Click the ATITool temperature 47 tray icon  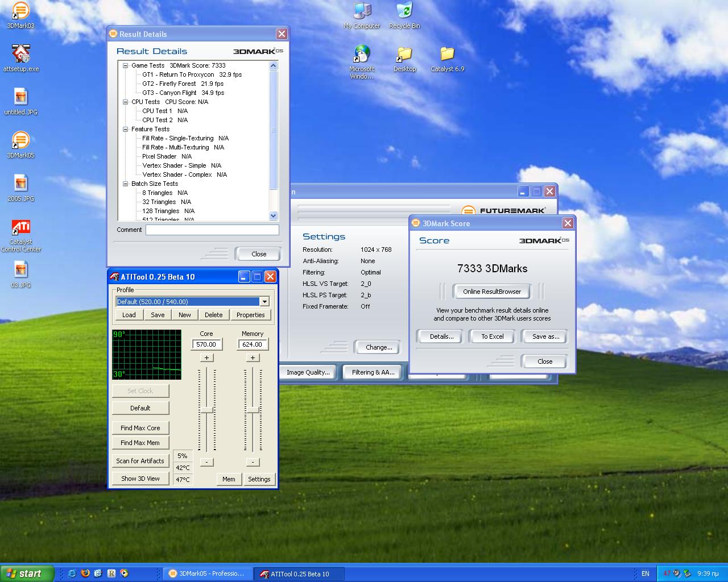tap(667, 573)
